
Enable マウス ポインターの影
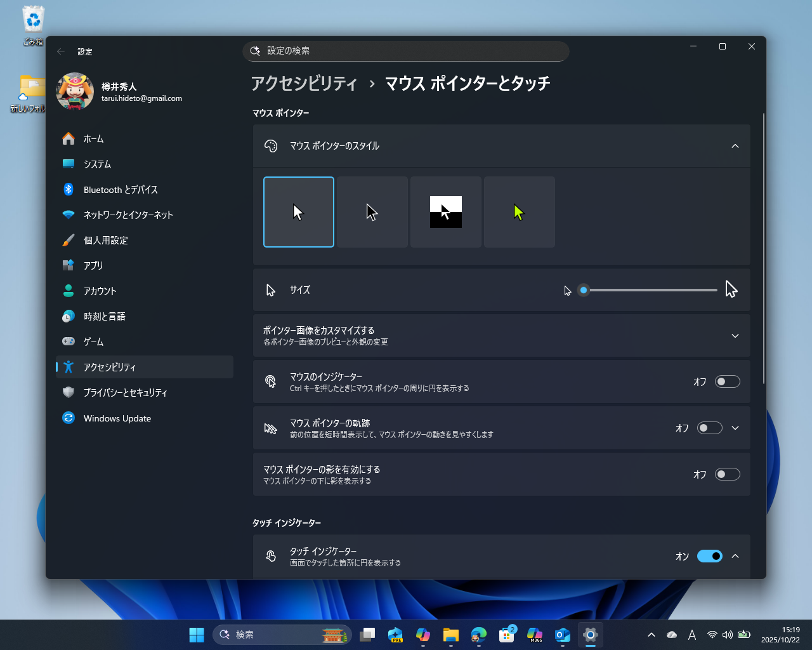(x=727, y=474)
